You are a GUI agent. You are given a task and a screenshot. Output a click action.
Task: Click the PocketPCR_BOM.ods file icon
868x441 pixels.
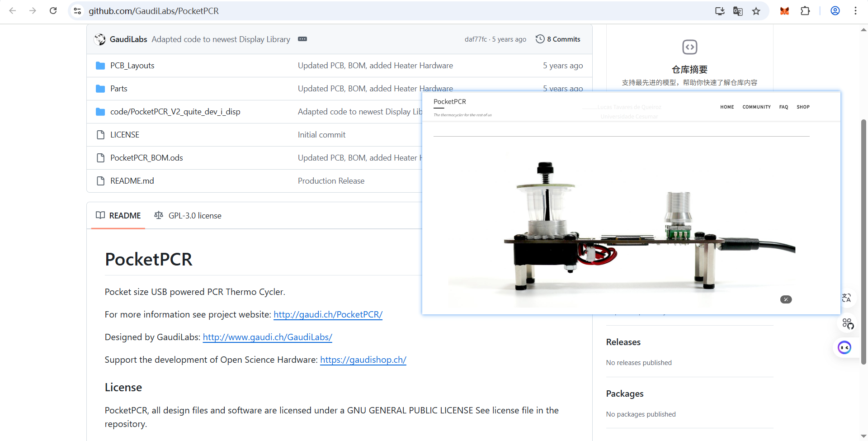coord(100,158)
